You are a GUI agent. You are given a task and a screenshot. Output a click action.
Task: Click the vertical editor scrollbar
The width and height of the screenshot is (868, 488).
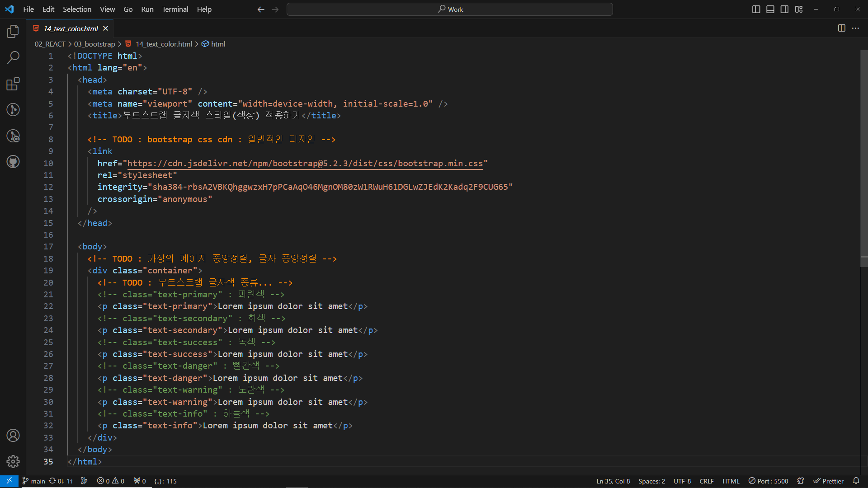pos(863,154)
